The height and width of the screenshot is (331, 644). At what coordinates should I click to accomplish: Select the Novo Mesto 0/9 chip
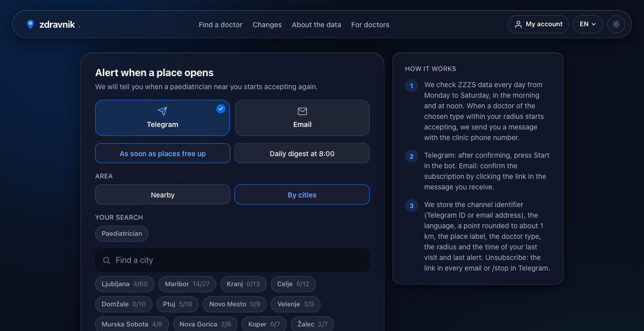click(235, 304)
